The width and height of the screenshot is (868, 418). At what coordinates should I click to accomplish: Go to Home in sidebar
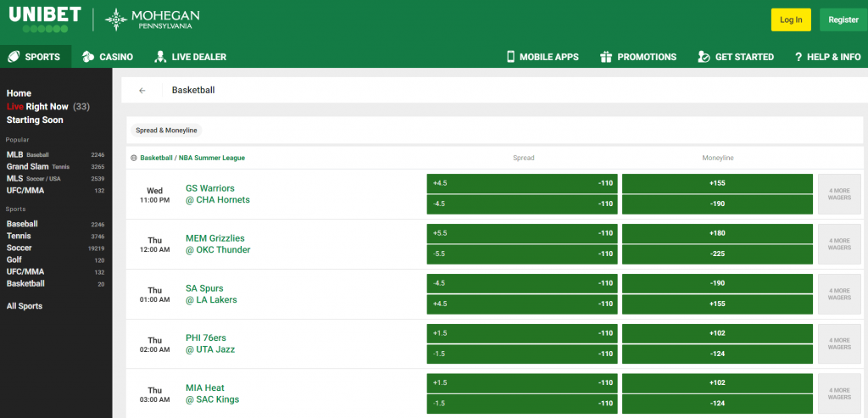click(x=19, y=93)
